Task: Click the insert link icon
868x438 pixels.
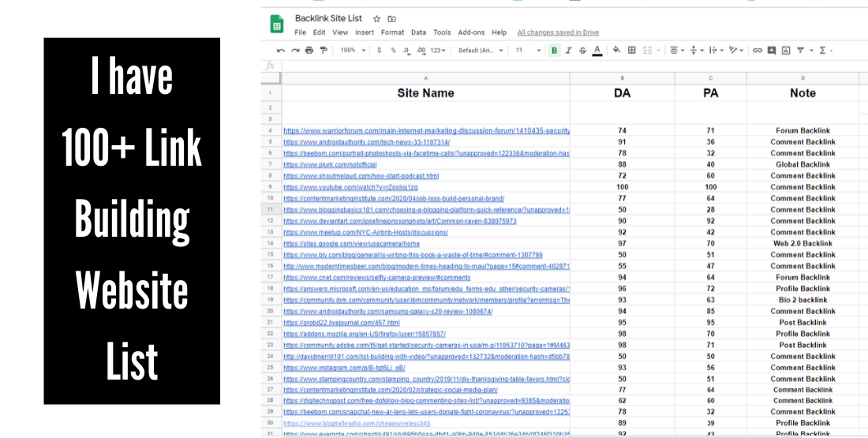Action: (x=758, y=51)
